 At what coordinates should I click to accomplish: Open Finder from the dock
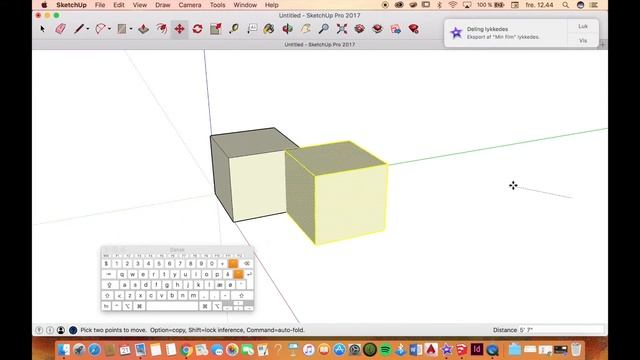coord(64,350)
